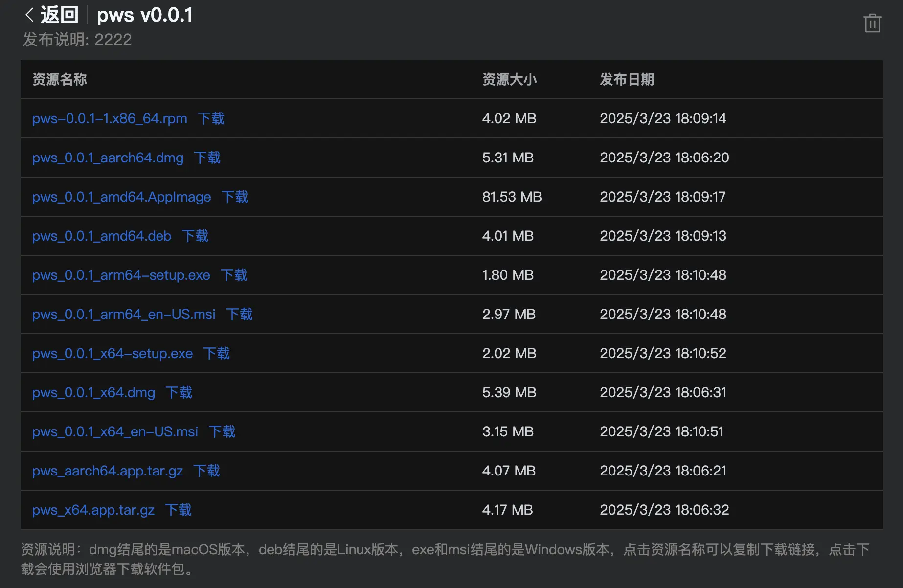Click pws_0.0.1_aarch64.dmg resource name
This screenshot has height=588, width=903.
108,158
